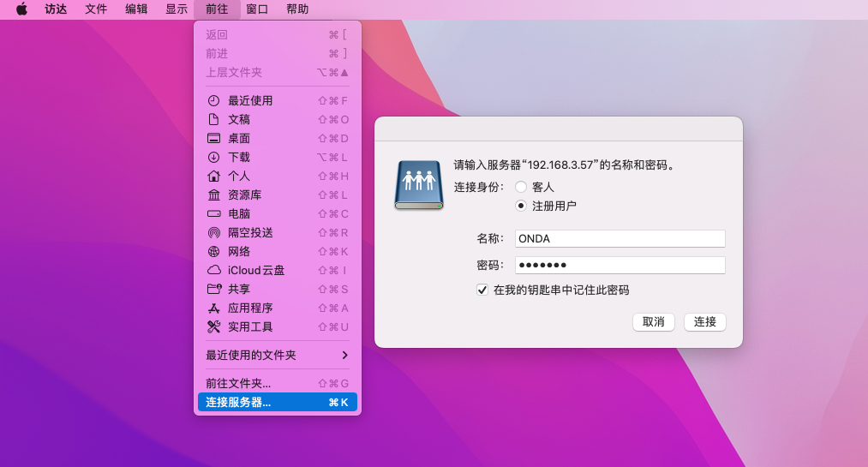The width and height of the screenshot is (868, 467).
Task: Click the 网络 globe icon
Action: click(x=213, y=251)
